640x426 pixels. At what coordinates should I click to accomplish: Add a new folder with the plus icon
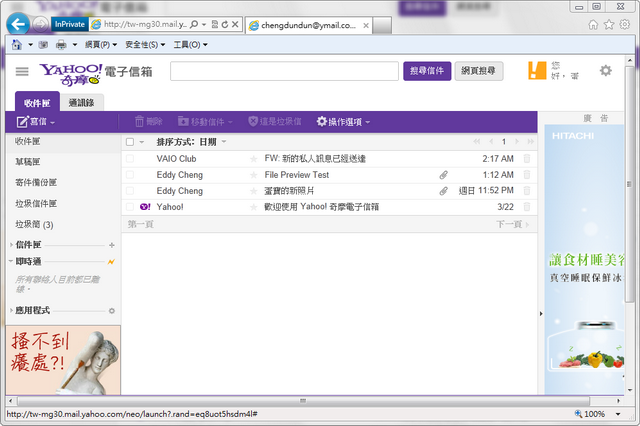(x=112, y=245)
